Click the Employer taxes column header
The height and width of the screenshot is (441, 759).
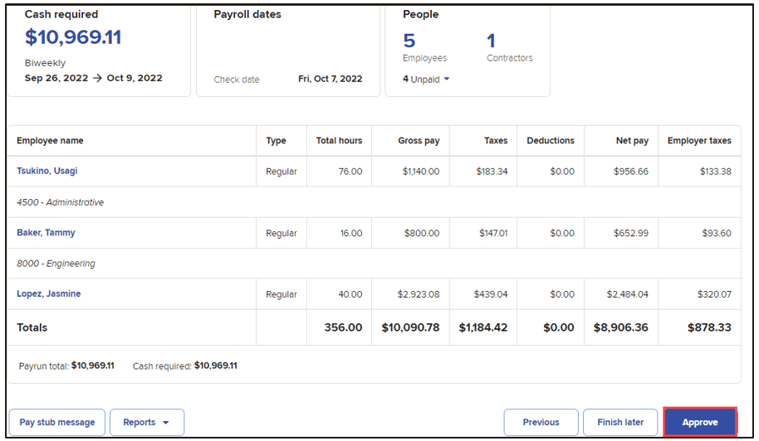[699, 140]
